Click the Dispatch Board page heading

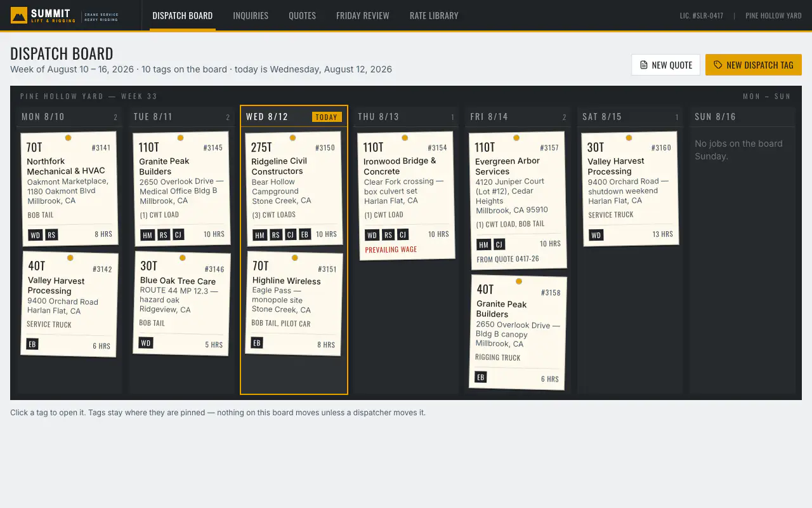pos(62,53)
